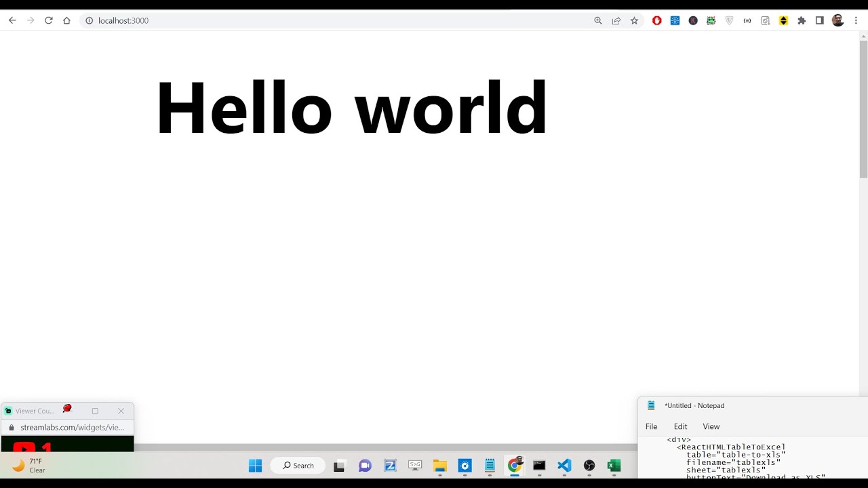Click the Chrome profile avatar
The width and height of the screenshot is (868, 488).
(838, 20)
